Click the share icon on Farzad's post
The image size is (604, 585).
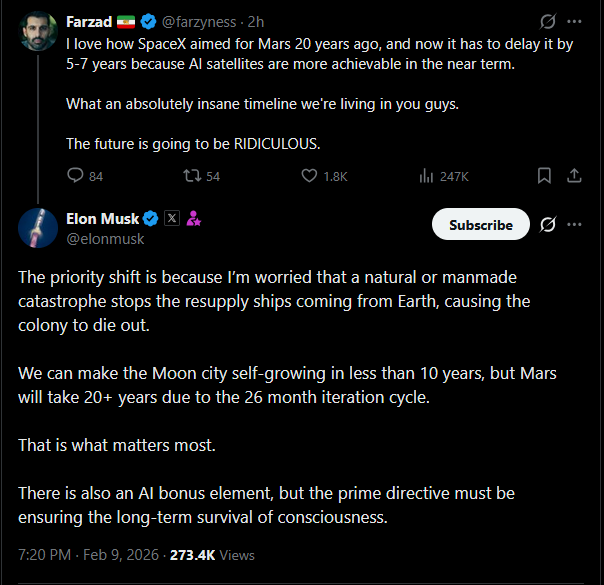pyautogui.click(x=574, y=176)
